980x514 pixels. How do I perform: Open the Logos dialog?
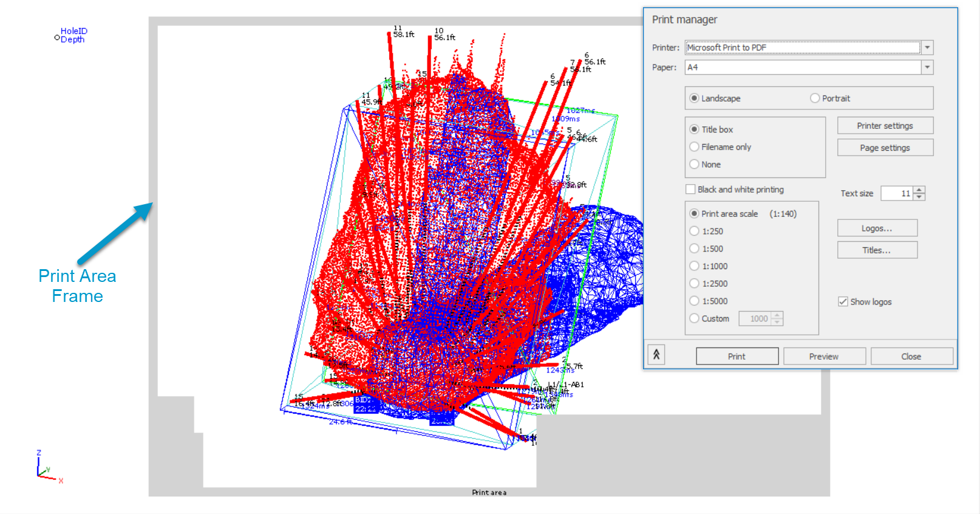point(877,228)
